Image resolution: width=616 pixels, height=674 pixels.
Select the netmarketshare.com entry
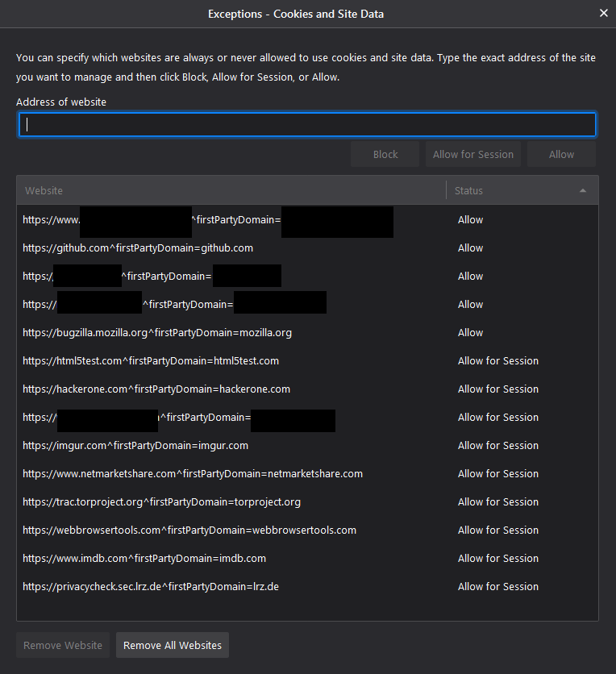[x=192, y=473]
